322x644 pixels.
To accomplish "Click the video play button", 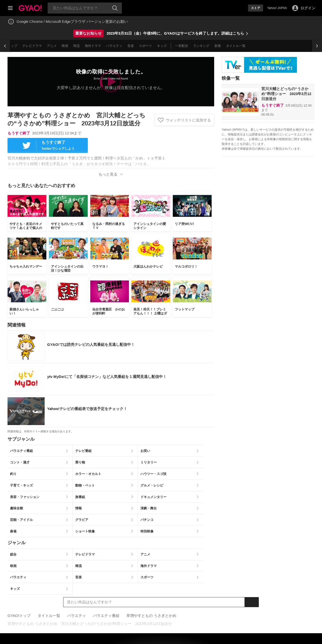I will pos(111,82).
